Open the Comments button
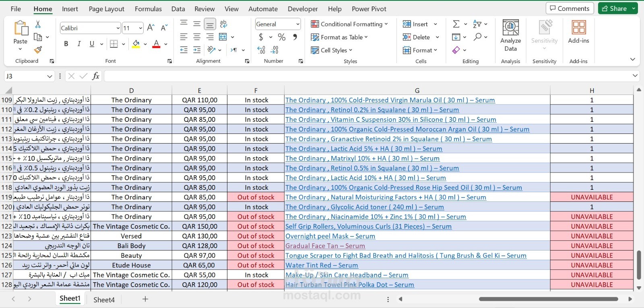The height and width of the screenshot is (308, 644). tap(570, 8)
